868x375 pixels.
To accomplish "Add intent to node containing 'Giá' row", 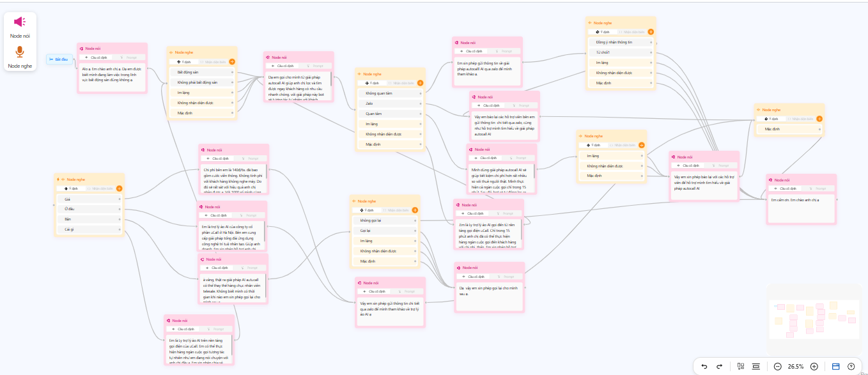I will tap(120, 188).
